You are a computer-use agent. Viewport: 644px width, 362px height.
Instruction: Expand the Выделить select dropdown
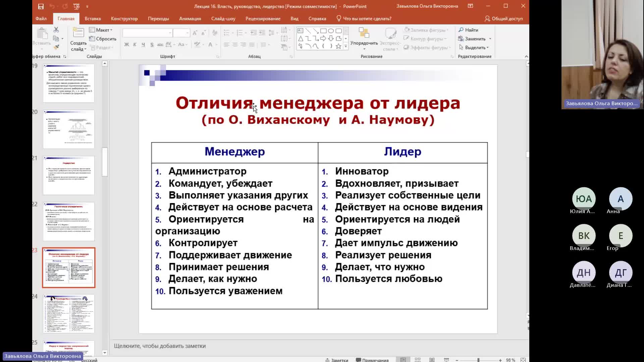click(x=474, y=47)
